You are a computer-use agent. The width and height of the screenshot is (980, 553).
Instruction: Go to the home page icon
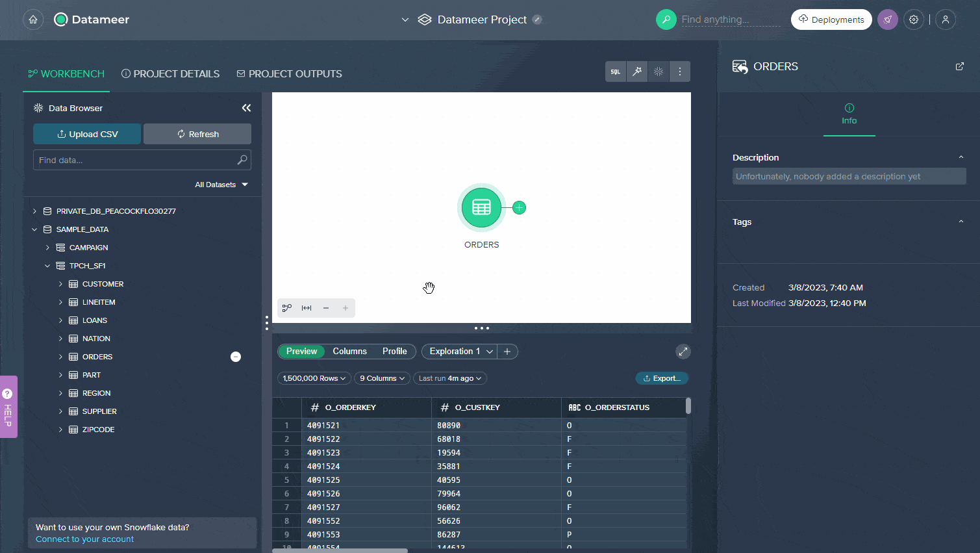point(33,19)
